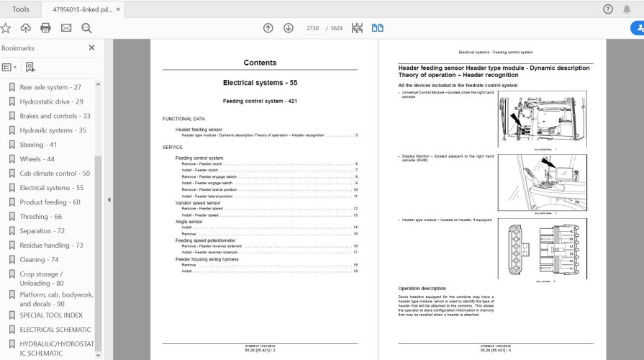The height and width of the screenshot is (360, 644).
Task: Open the Separation - 72 bookmark
Action: (42, 231)
